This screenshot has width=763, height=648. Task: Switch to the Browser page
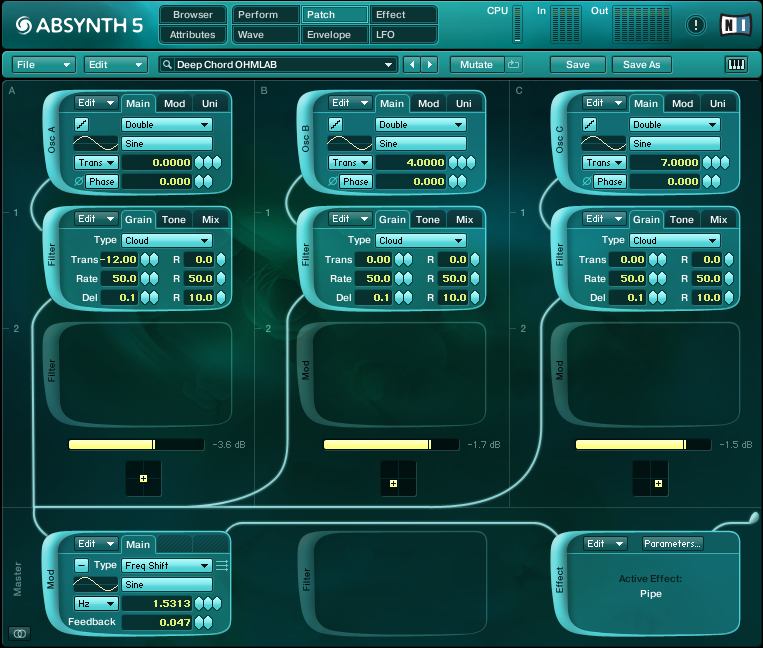point(193,15)
